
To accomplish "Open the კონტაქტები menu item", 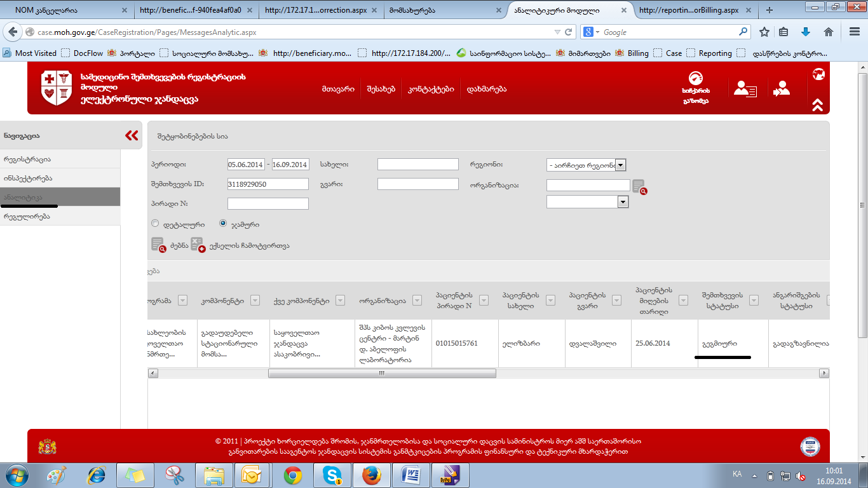I will [431, 89].
